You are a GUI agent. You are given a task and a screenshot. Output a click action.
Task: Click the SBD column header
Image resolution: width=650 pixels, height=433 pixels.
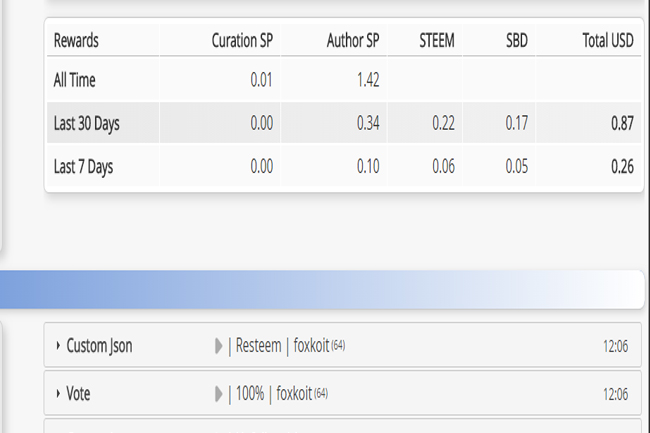[516, 42]
